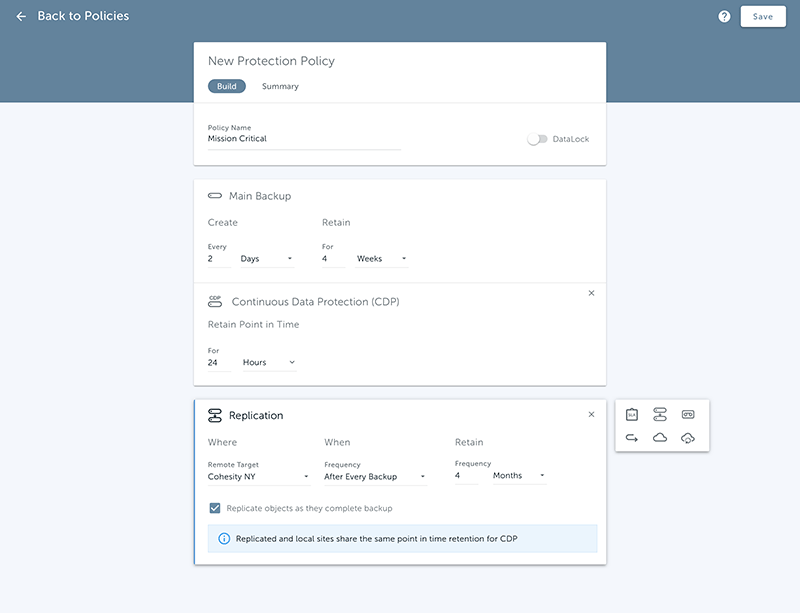Click the Save button
The width and height of the screenshot is (800, 613).
pyautogui.click(x=762, y=17)
